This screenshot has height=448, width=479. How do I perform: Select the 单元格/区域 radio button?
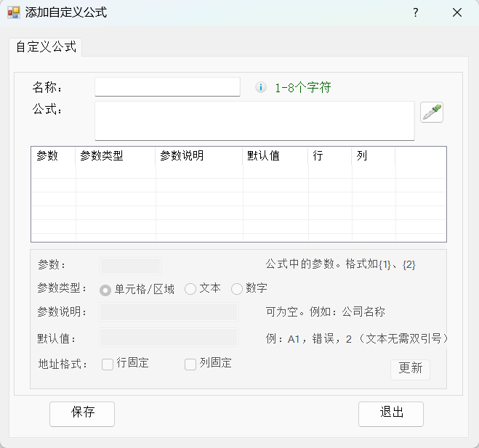(106, 290)
